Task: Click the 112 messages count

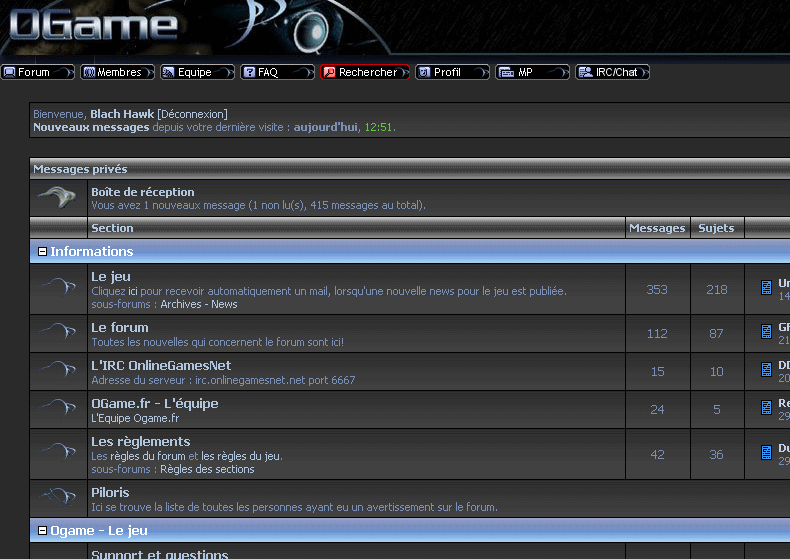Action: [657, 333]
